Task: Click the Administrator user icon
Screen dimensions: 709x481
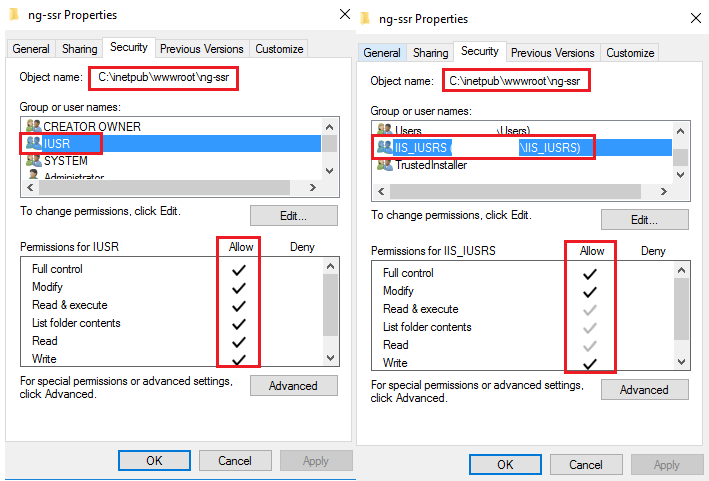Action: (33, 175)
